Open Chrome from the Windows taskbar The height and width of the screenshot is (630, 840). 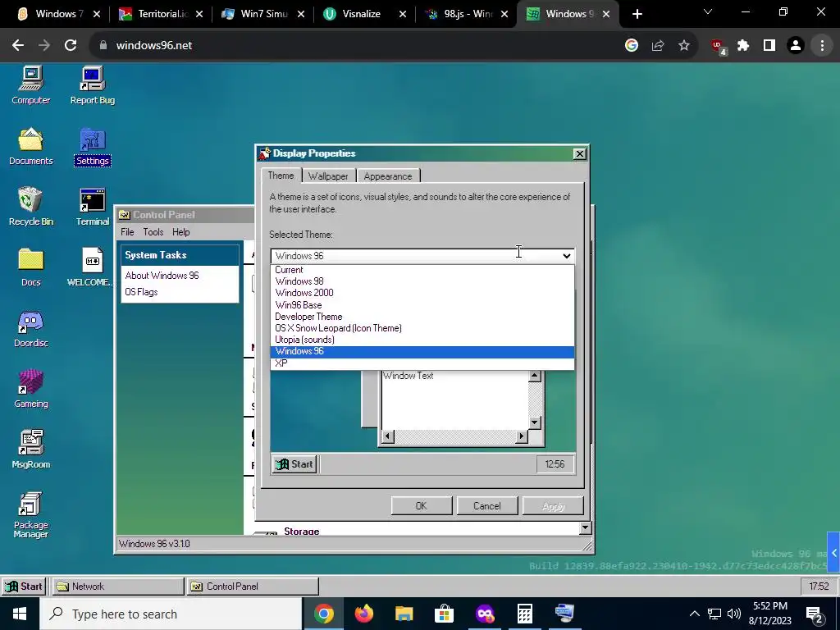point(324,614)
